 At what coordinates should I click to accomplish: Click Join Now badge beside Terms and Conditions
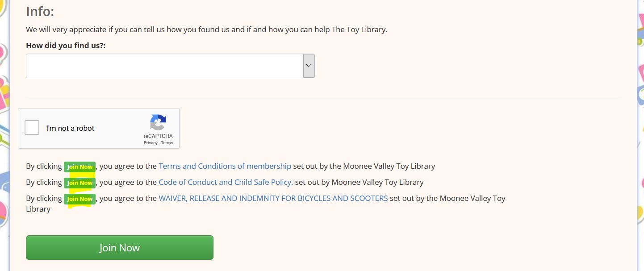79,167
